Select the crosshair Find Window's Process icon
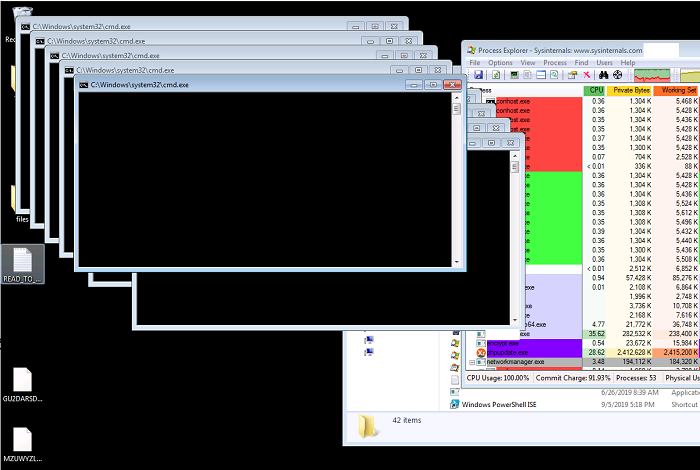700x470 pixels. 618,75
